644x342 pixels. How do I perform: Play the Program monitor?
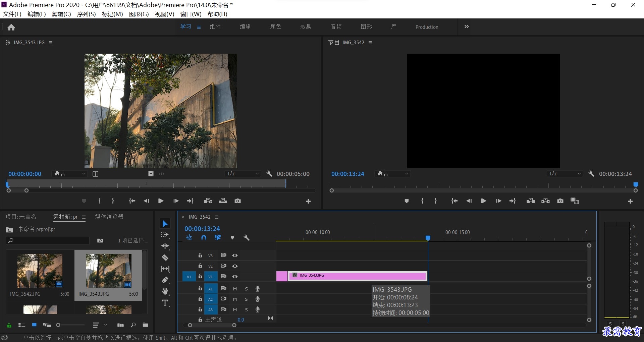click(483, 201)
